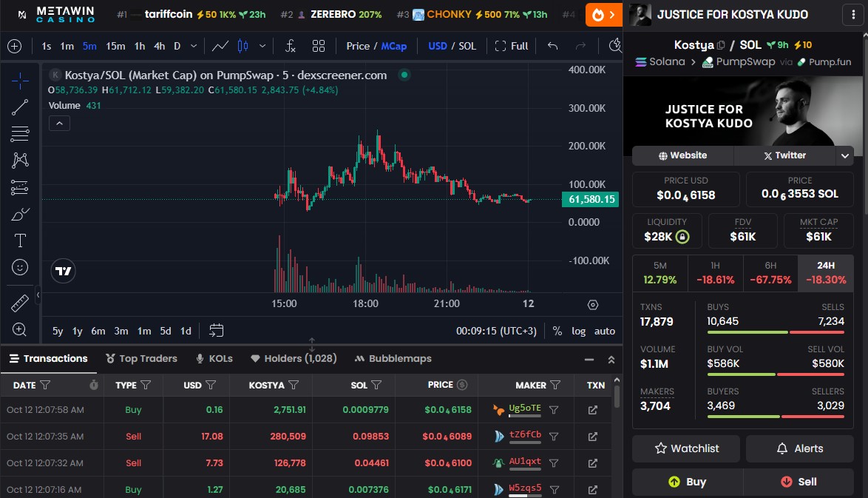Choose the patterns drawing tool
The image size is (868, 498).
(20, 160)
